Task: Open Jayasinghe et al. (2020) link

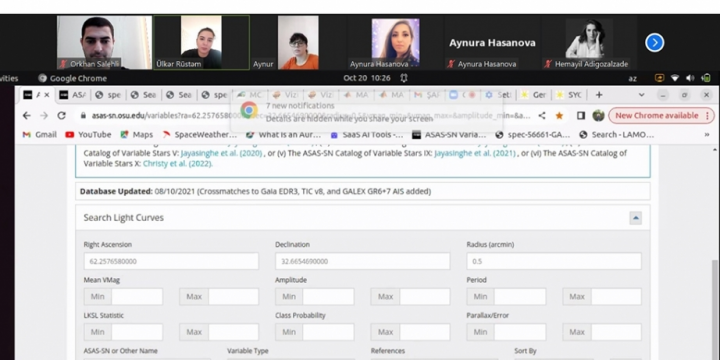Action: coord(221,153)
